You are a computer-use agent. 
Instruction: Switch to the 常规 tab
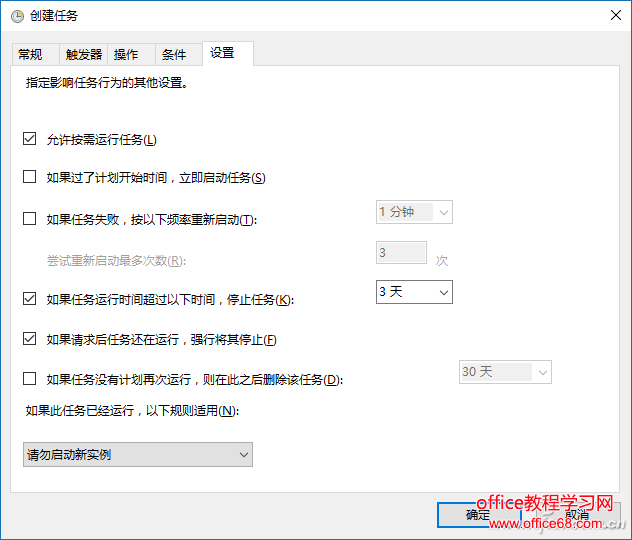(x=35, y=54)
